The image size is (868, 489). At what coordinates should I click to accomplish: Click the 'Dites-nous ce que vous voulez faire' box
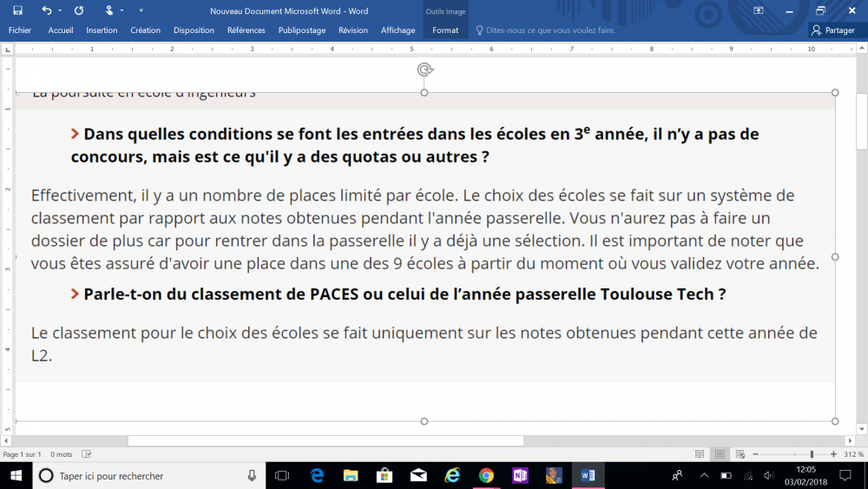(546, 30)
